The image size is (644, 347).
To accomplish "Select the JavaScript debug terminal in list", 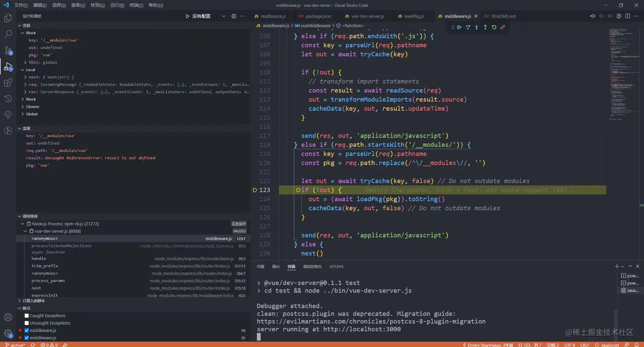I will (630, 290).
